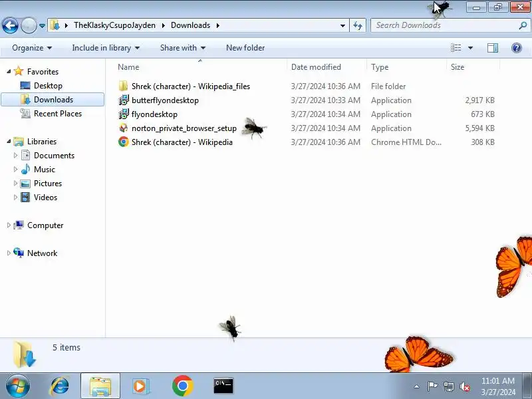The image size is (532, 399).
Task: Open Desktop in Favorites
Action: click(x=48, y=86)
